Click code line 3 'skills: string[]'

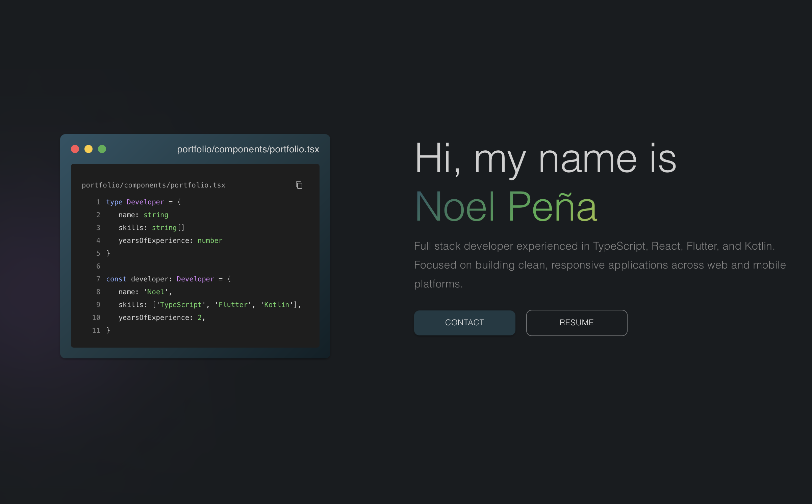(152, 228)
